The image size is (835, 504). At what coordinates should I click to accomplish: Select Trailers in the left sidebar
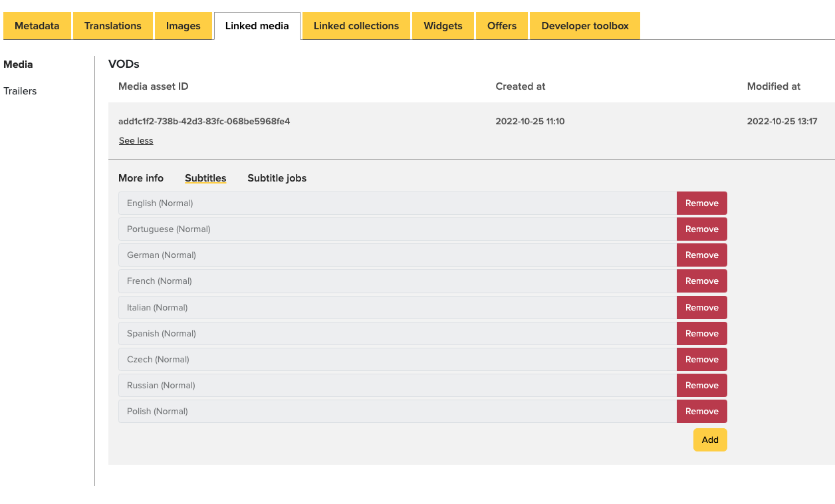pyautogui.click(x=20, y=91)
